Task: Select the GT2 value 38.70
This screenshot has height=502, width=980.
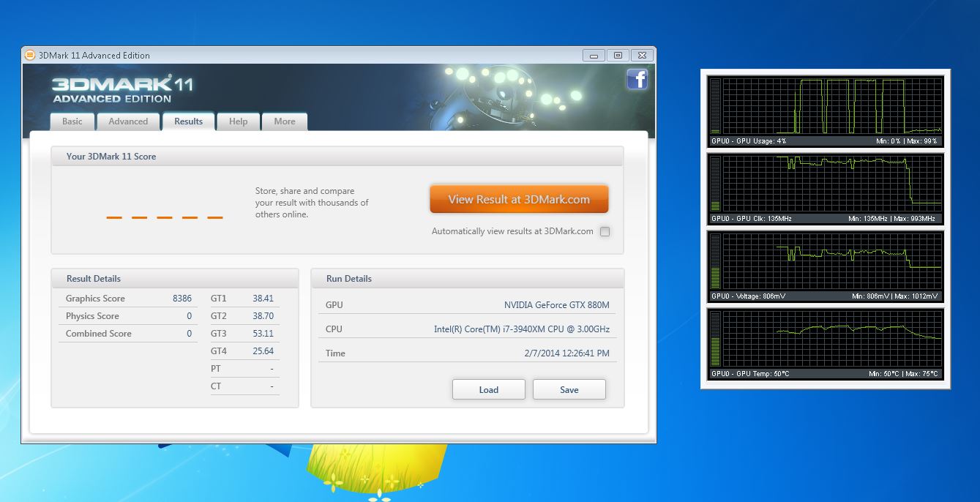Action: pyautogui.click(x=263, y=316)
